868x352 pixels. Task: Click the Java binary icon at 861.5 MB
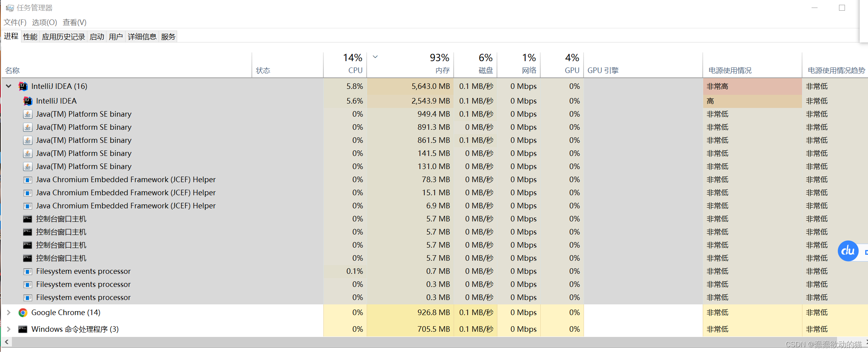(27, 140)
